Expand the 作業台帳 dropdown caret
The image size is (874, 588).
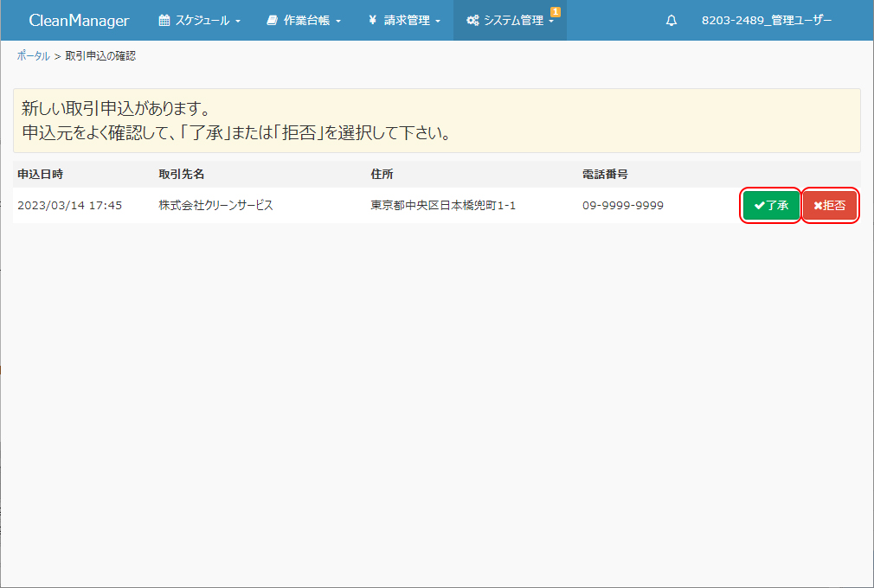coord(338,22)
